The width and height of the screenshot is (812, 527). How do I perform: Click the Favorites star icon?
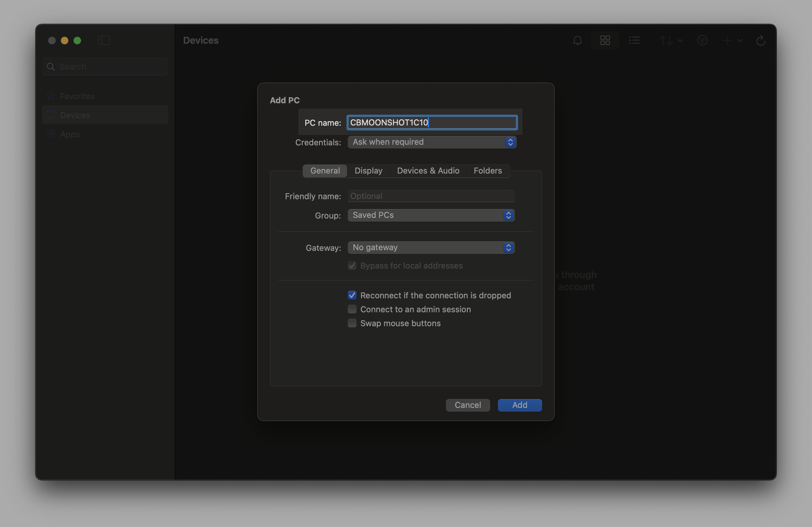click(x=51, y=96)
